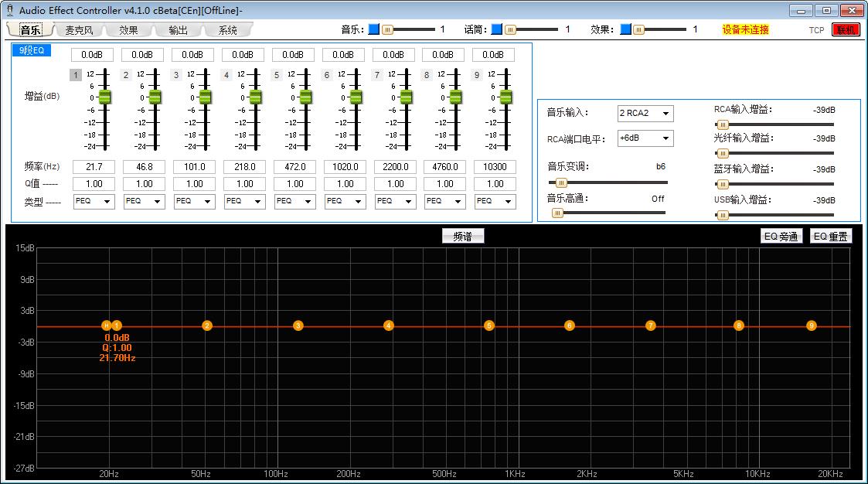Click EQ node 9 on the graph
The image size is (868, 484).
811,326
